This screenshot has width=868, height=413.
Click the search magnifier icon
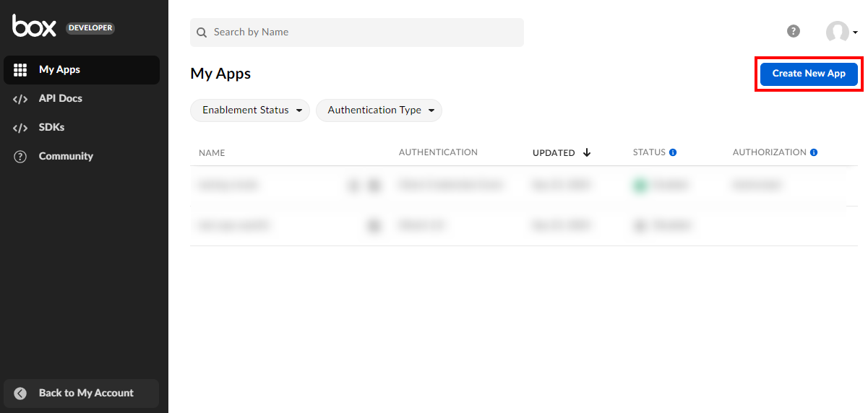pyautogui.click(x=202, y=32)
